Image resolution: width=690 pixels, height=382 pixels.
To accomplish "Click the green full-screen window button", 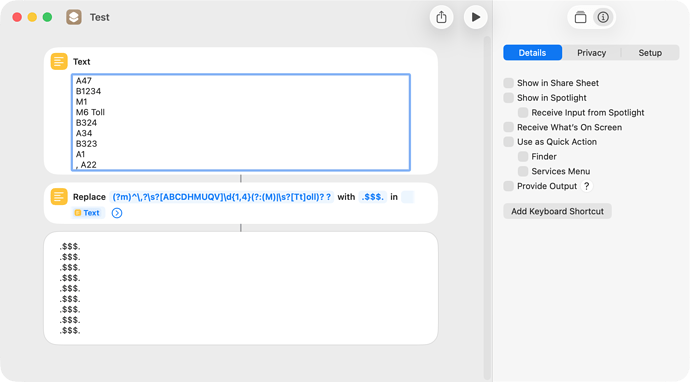I will click(47, 17).
